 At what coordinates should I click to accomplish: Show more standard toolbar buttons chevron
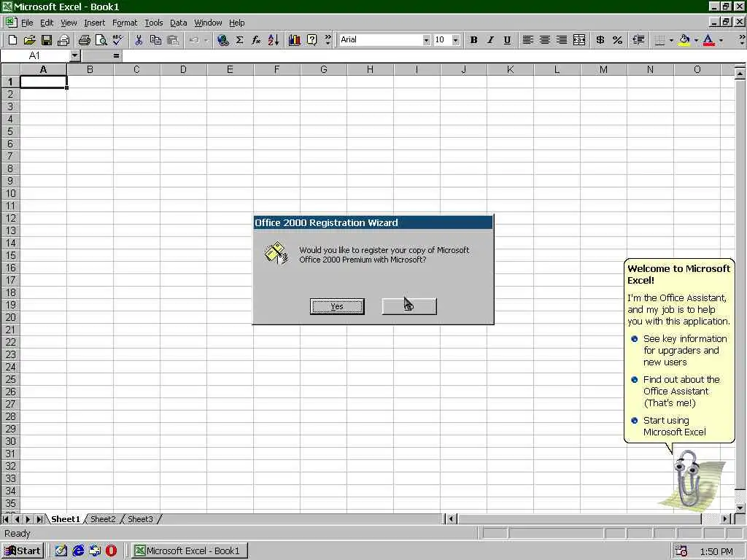(328, 41)
